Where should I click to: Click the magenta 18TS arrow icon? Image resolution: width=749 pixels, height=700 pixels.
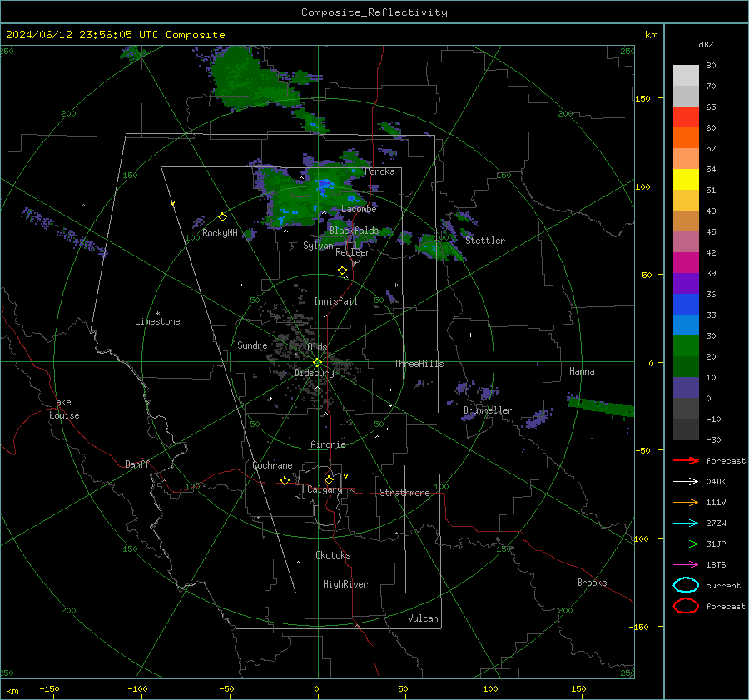coord(686,565)
